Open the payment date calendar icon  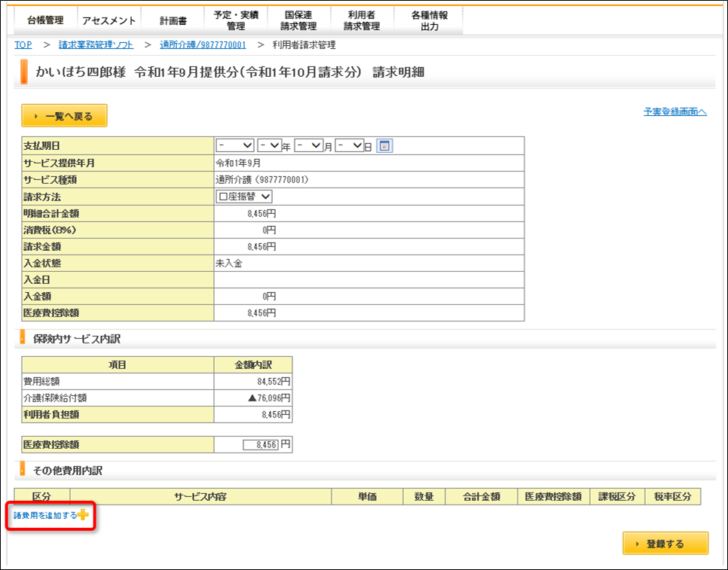point(384,145)
